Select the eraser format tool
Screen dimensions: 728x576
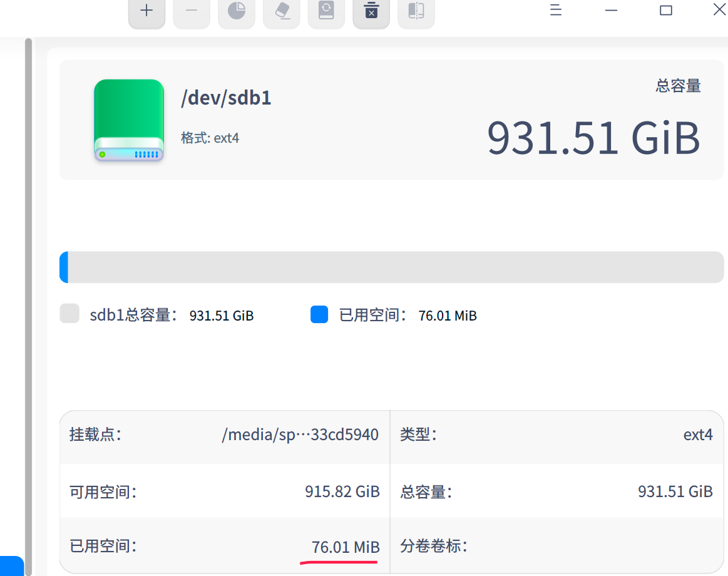(x=282, y=11)
